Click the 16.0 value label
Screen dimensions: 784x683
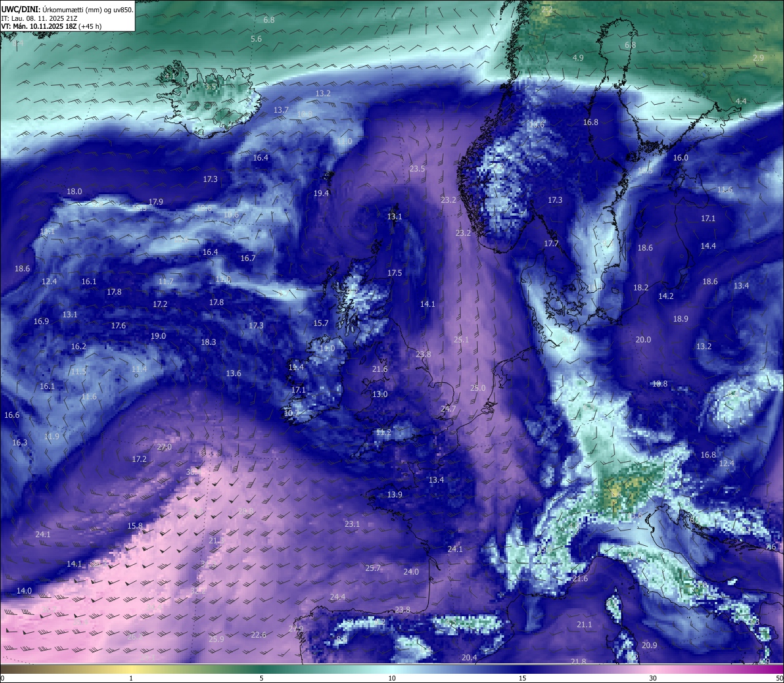680,157
